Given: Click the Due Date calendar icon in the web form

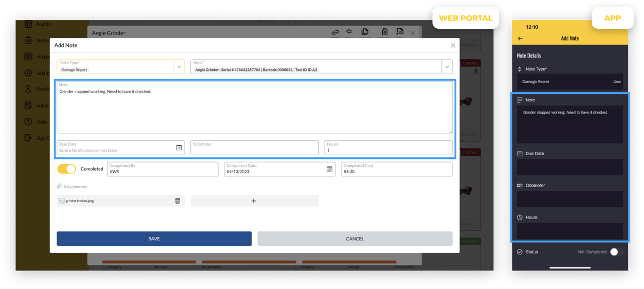Looking at the screenshot, I should (179, 148).
